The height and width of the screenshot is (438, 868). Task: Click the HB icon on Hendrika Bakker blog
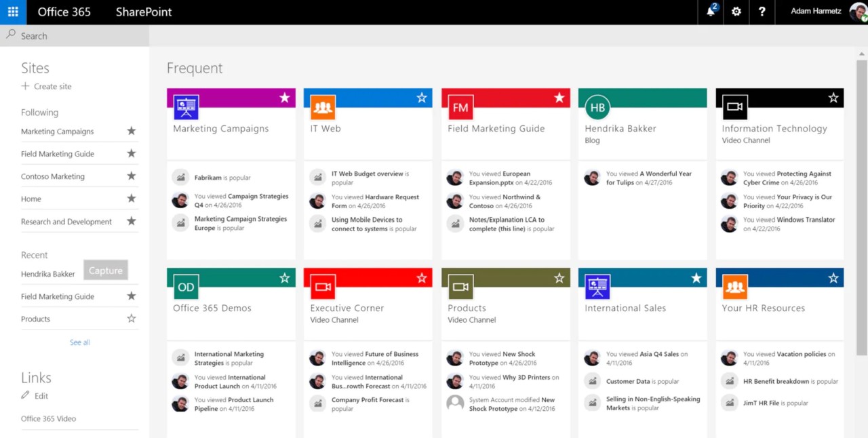(x=596, y=107)
